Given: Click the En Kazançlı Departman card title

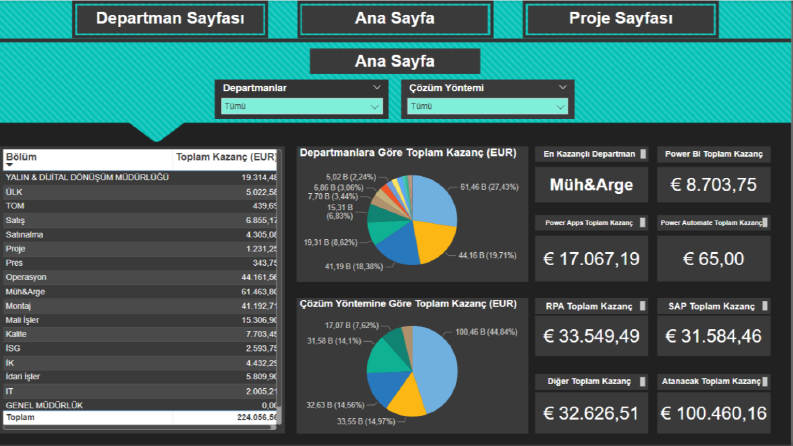Looking at the screenshot, I should pos(589,154).
